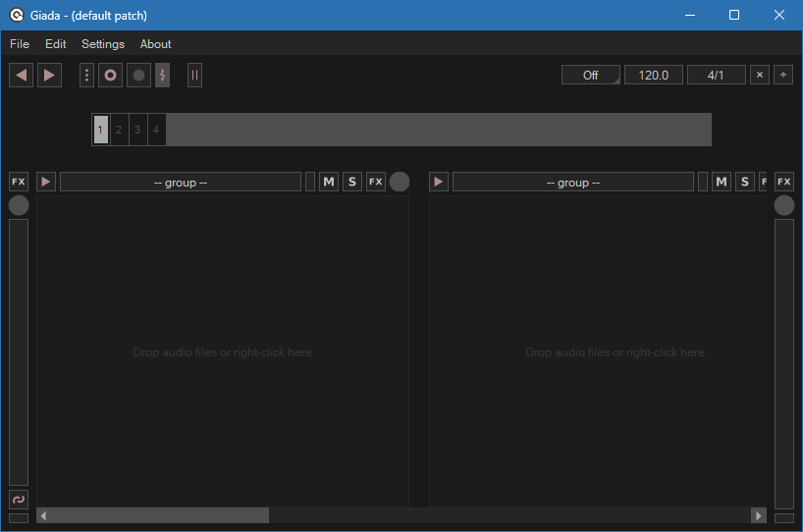Click the beat multiply × button

[x=760, y=76]
